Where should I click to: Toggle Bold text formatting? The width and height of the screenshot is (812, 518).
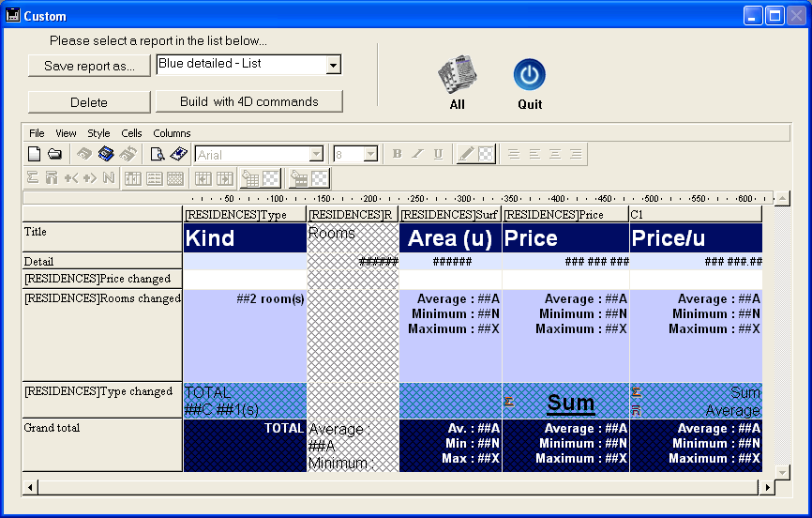[x=397, y=154]
